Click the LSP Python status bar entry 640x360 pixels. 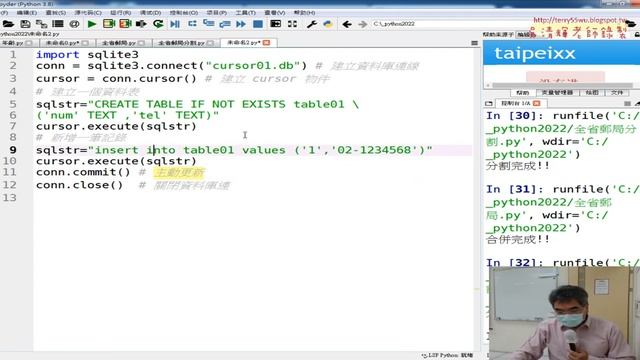[x=448, y=356]
